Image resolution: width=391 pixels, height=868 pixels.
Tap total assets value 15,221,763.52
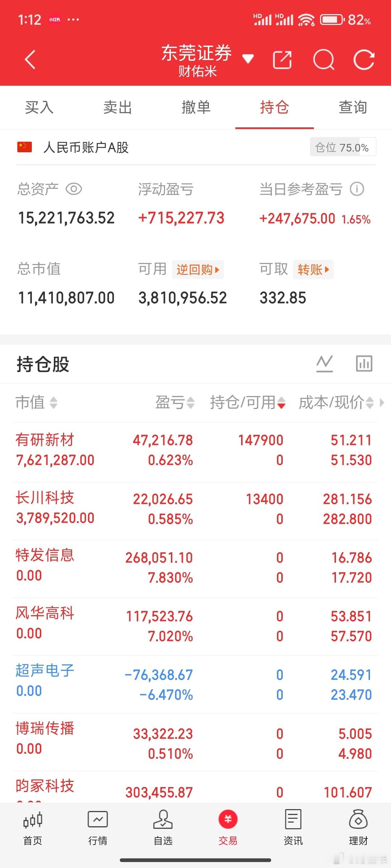click(x=66, y=218)
